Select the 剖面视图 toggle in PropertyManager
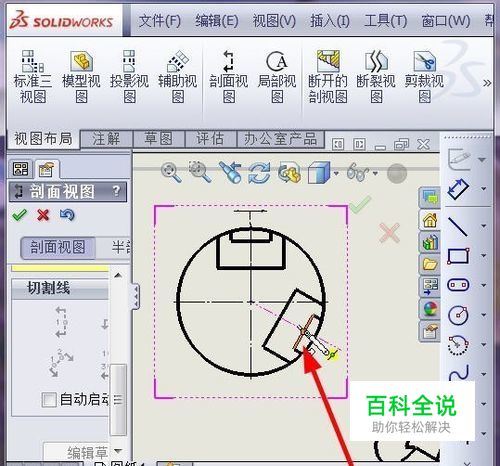This screenshot has width=500, height=466. click(58, 248)
